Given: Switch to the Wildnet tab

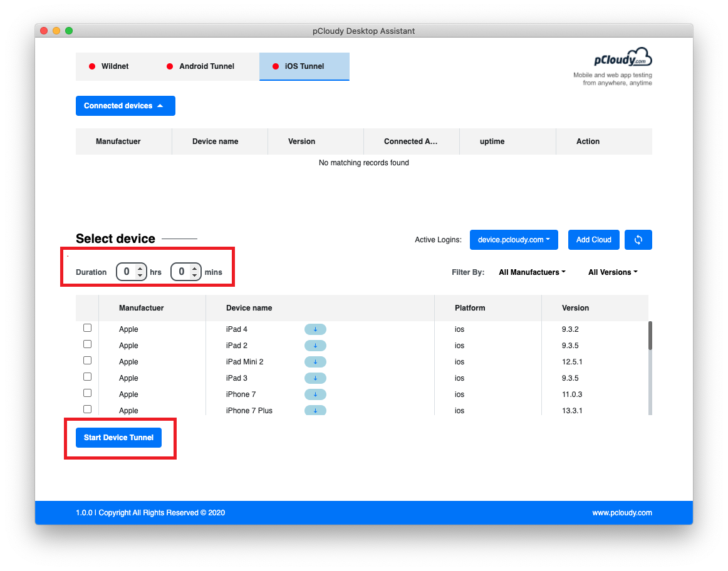Looking at the screenshot, I should 109,66.
